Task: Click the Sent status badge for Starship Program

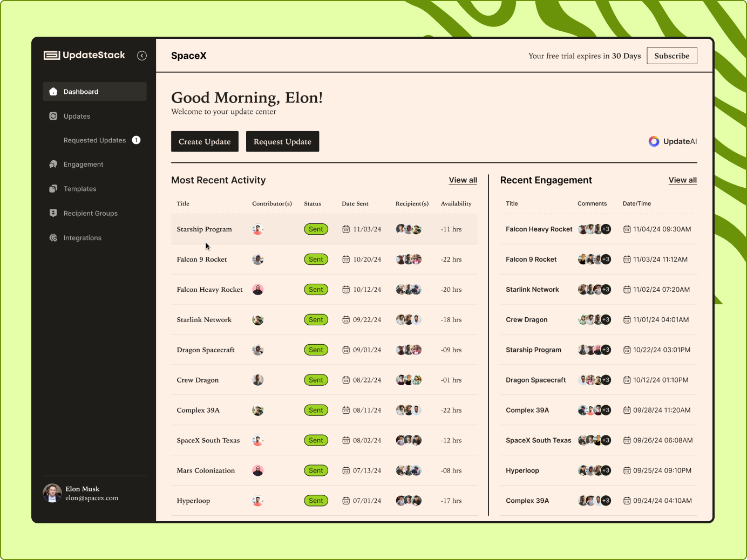Action: pyautogui.click(x=316, y=229)
